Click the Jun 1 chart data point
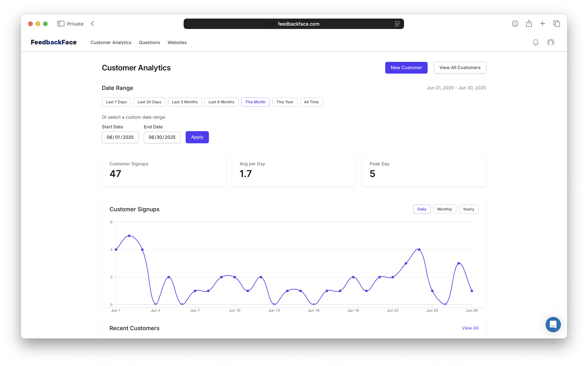 (x=116, y=250)
